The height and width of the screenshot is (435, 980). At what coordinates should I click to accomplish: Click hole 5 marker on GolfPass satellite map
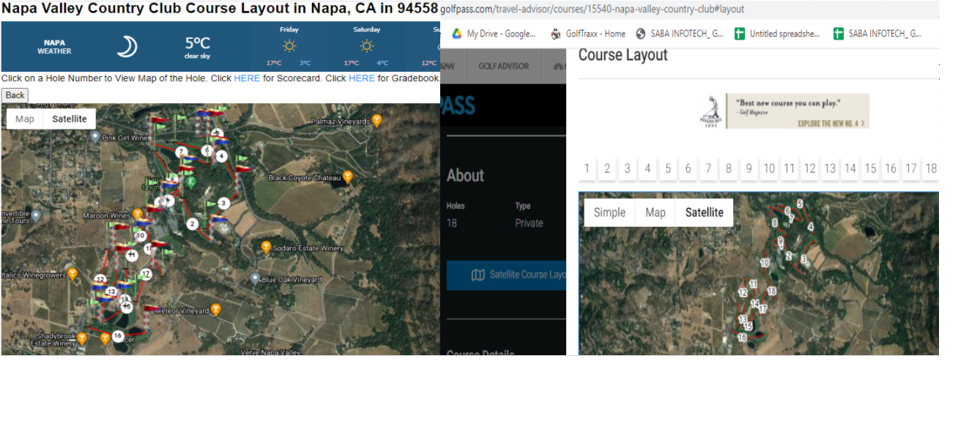click(x=800, y=204)
